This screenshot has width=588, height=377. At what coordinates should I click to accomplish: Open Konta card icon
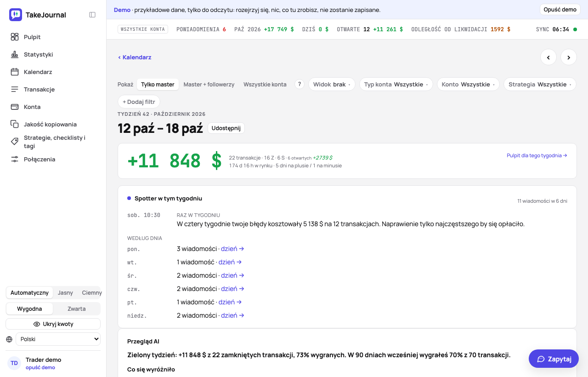point(15,107)
